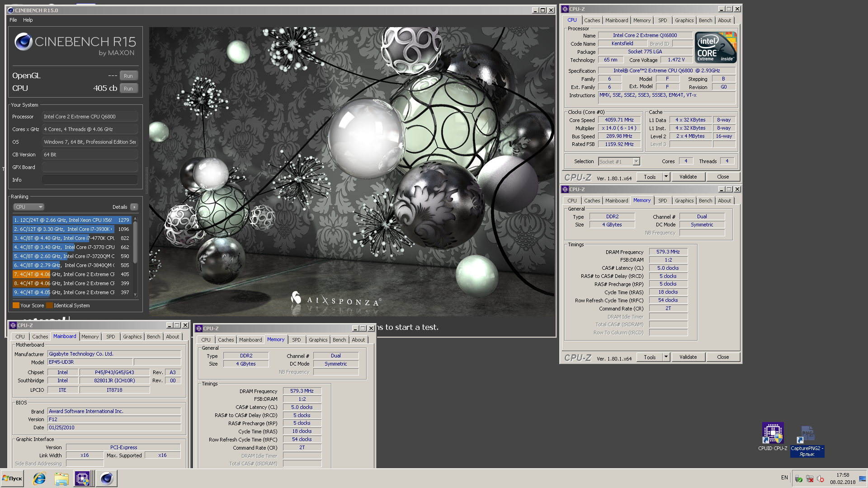Image resolution: width=868 pixels, height=488 pixels.
Task: Switch to CPU tab in CPU-Z Mainboard window
Action: point(20,337)
